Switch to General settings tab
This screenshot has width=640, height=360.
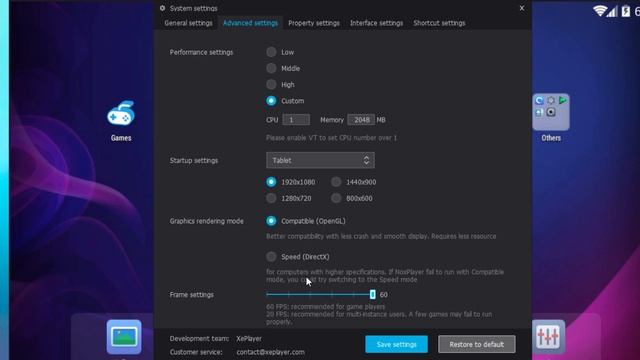188,23
